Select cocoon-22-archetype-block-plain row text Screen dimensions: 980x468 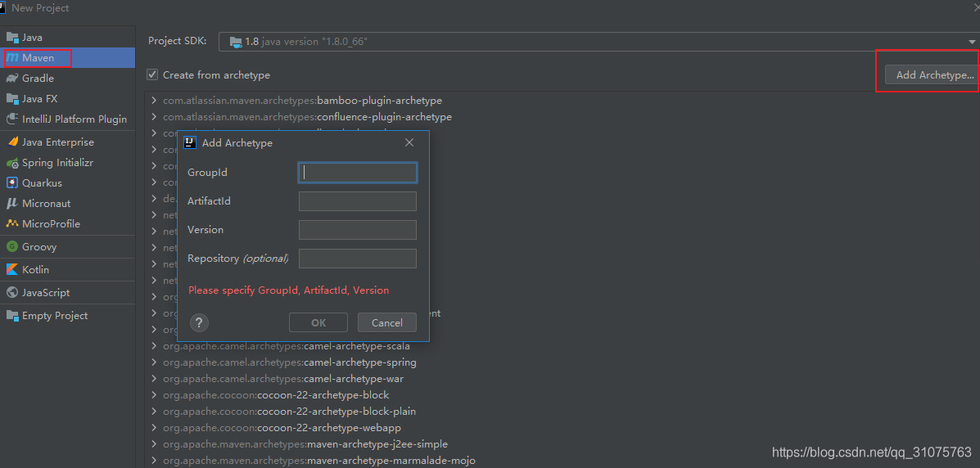(289, 412)
